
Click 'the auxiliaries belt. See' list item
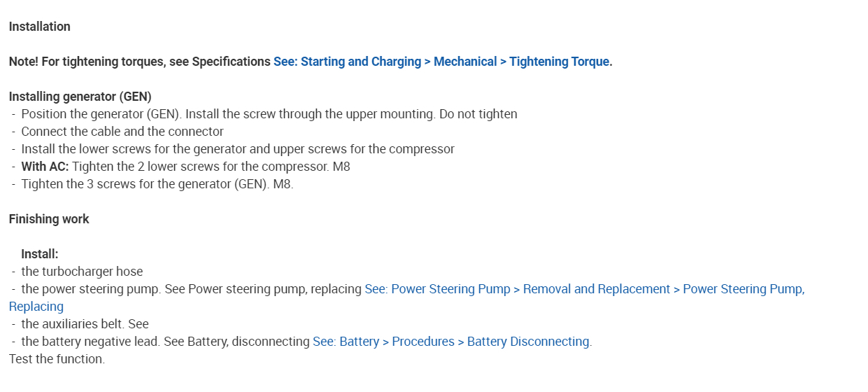(x=85, y=324)
